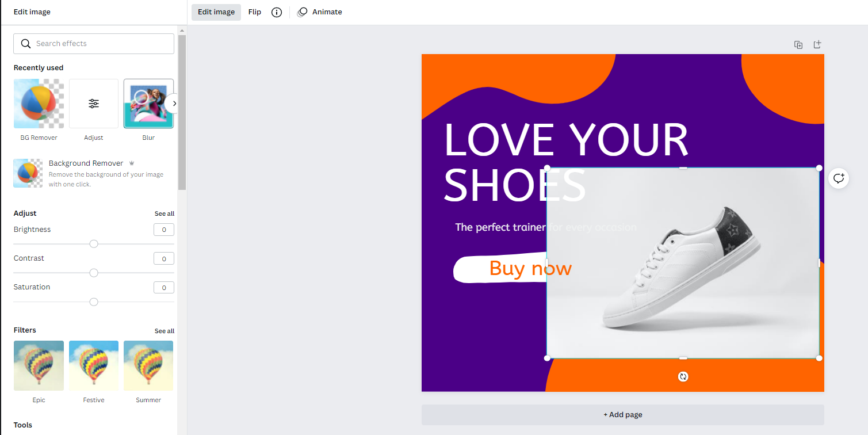Expand Filters section with See all

click(x=164, y=331)
